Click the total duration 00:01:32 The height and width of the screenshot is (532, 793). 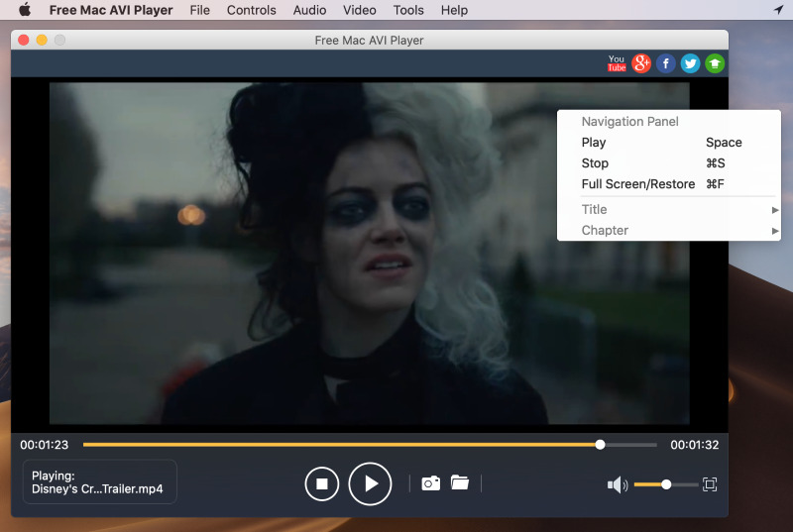click(x=695, y=445)
